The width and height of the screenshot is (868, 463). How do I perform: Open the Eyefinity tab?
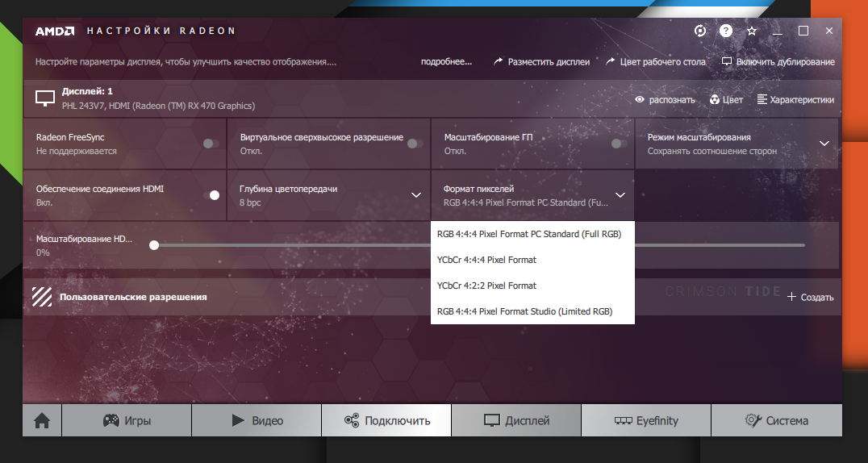pos(646,421)
